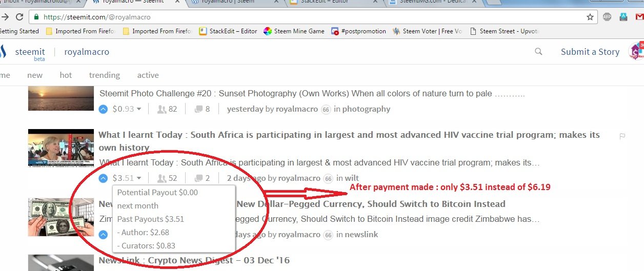This screenshot has width=644, height=271.
Task: Click reputation badge 66 on photography post
Action: pyautogui.click(x=326, y=109)
